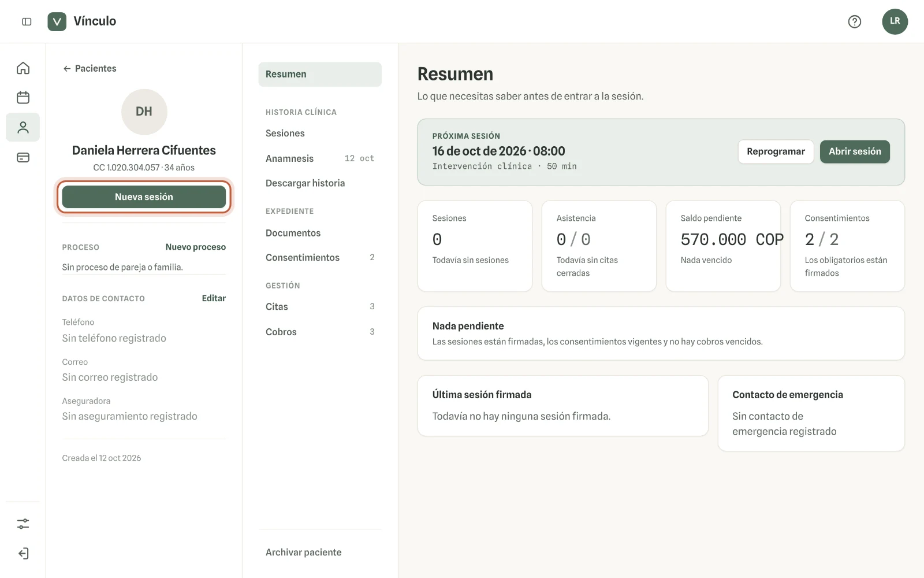Go to Home via house icon
The width and height of the screenshot is (924, 578).
tap(23, 68)
